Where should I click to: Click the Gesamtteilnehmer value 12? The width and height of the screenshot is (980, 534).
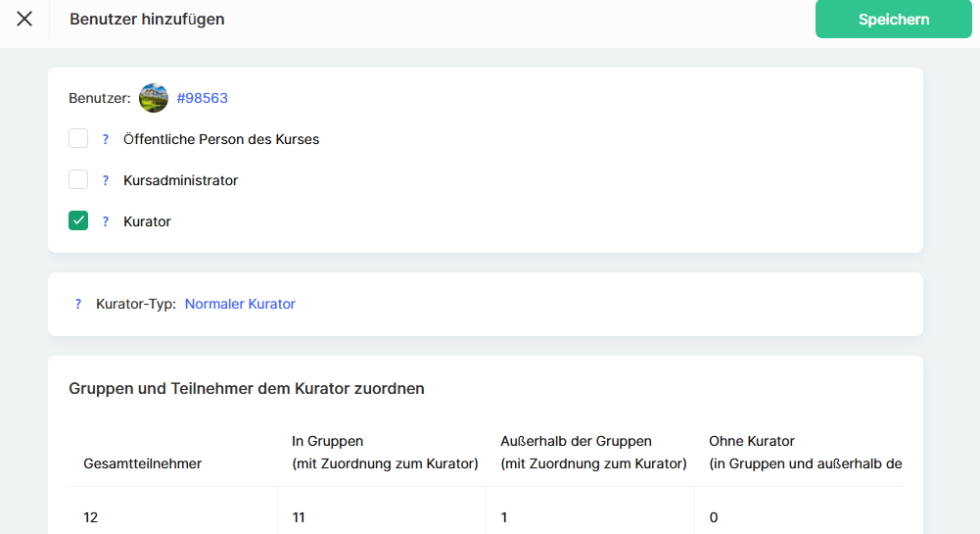pyautogui.click(x=91, y=517)
